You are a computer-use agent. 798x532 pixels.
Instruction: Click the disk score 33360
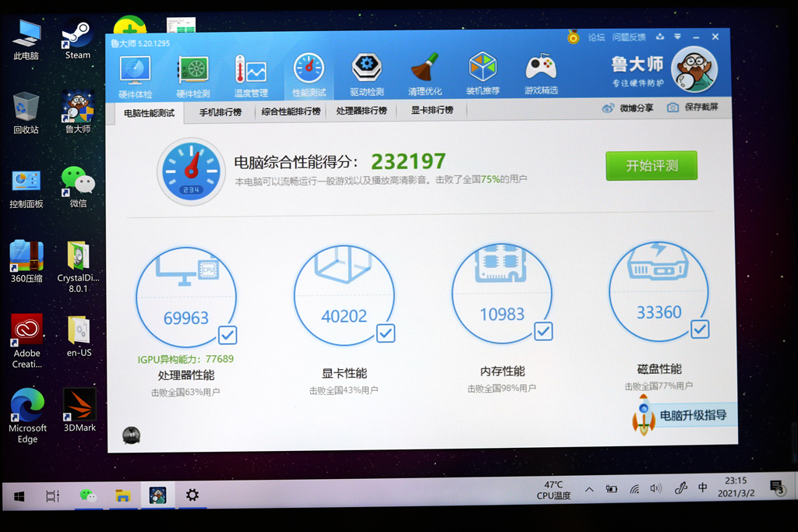click(x=659, y=312)
